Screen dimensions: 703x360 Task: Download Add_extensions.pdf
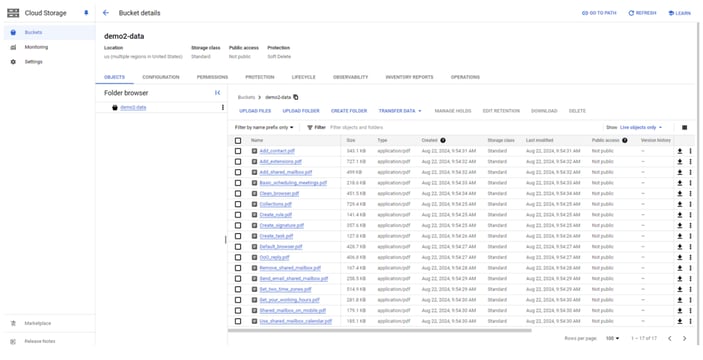click(x=680, y=162)
